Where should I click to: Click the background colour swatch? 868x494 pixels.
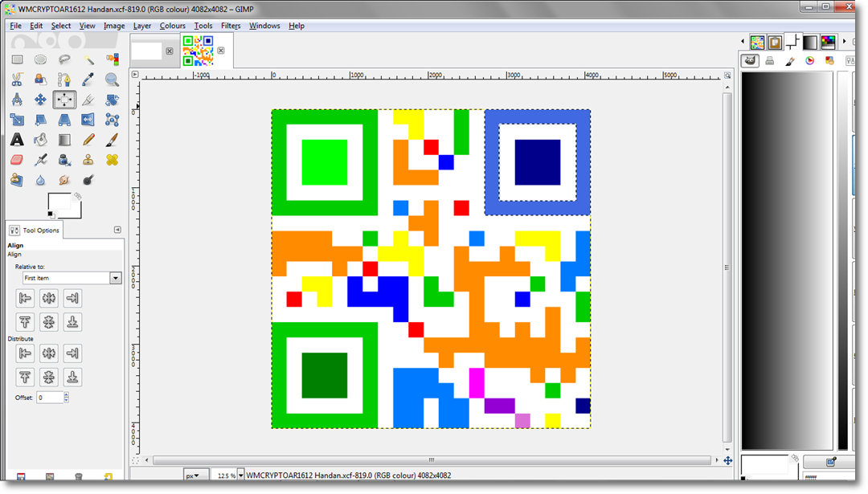click(76, 212)
